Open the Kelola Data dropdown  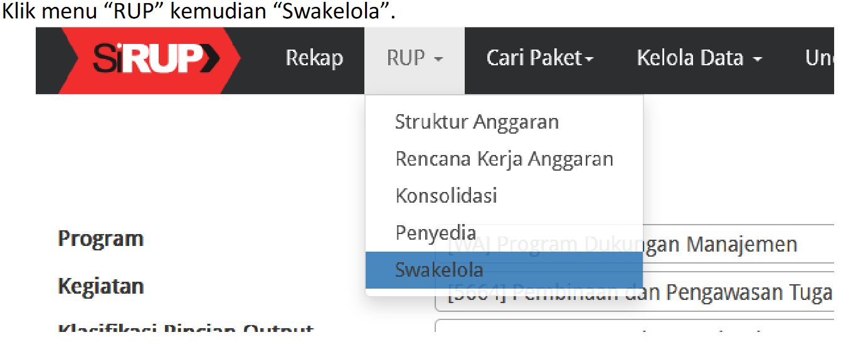pos(699,58)
